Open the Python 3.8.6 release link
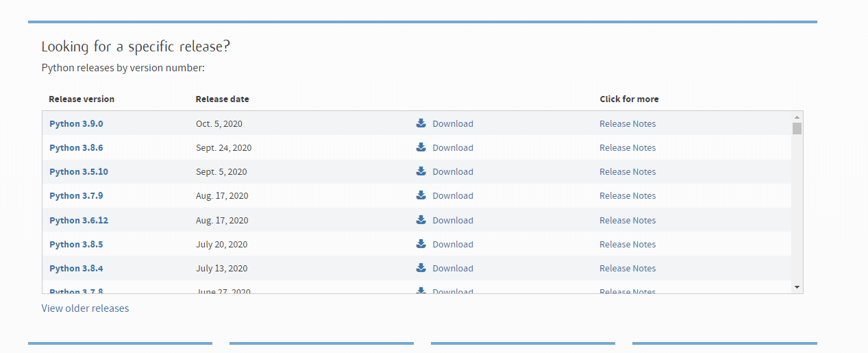The width and height of the screenshot is (868, 353). 76,148
